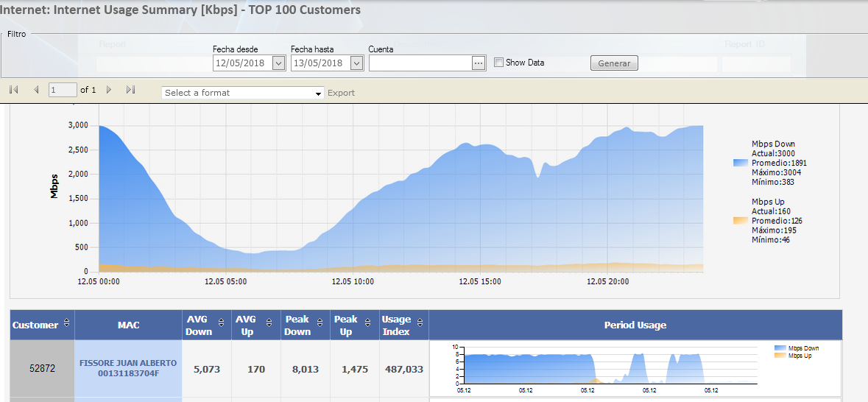This screenshot has height=402, width=868.
Task: Enable the Show Data checkbox
Action: tap(499, 63)
